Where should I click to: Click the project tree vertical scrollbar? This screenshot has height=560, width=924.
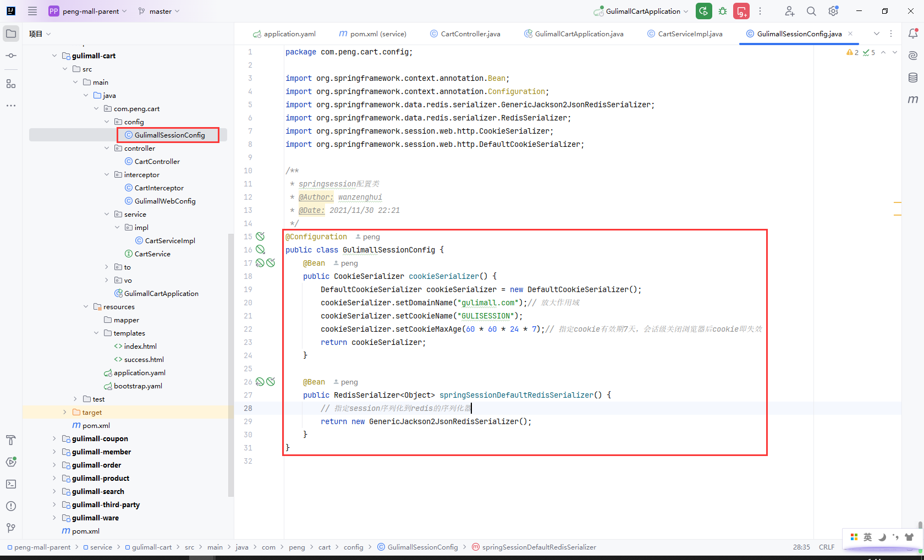coord(231,364)
